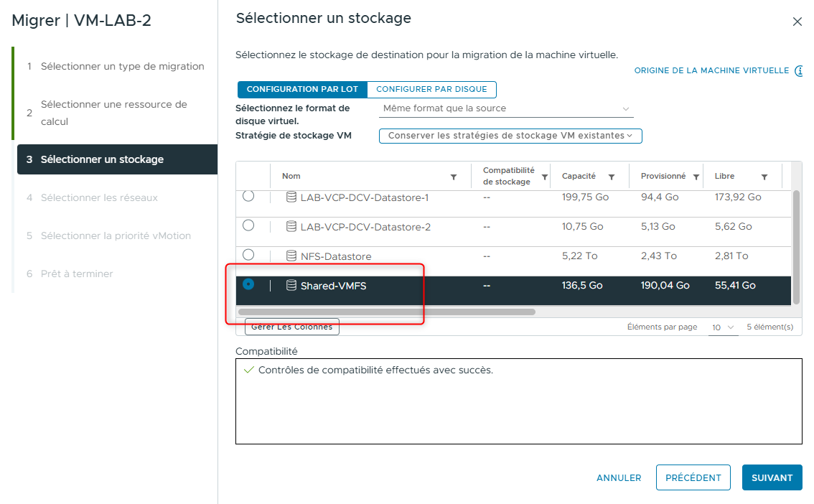
Task: Click the datastore icon next to Shared-VMFS
Action: click(292, 285)
